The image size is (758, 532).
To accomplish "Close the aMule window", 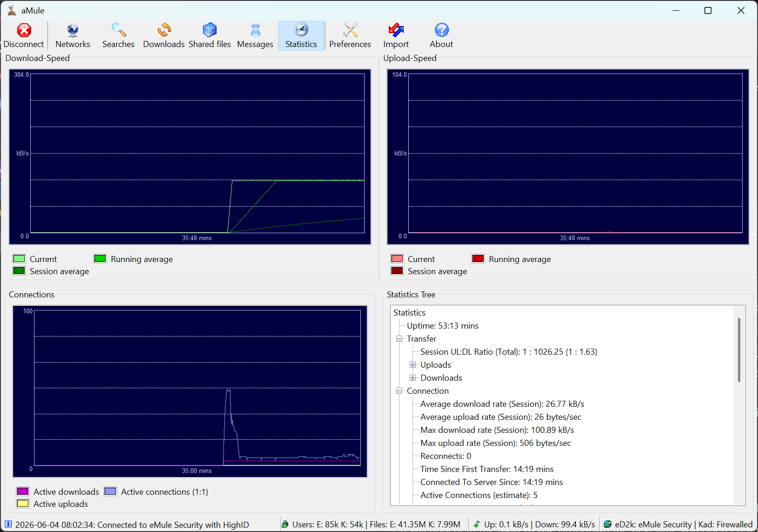I will 740,10.
